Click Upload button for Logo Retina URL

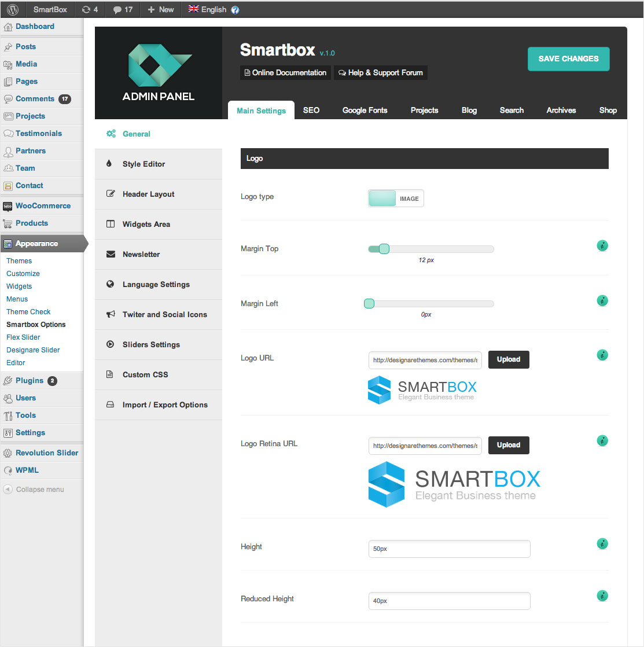509,445
